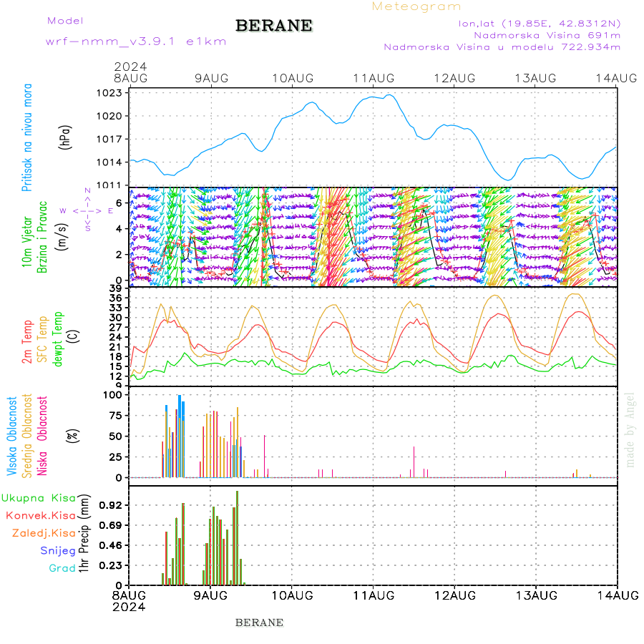Click the 2024 year below the bottom axis
Image resolution: width=644 pixels, height=644 pixels.
click(129, 608)
